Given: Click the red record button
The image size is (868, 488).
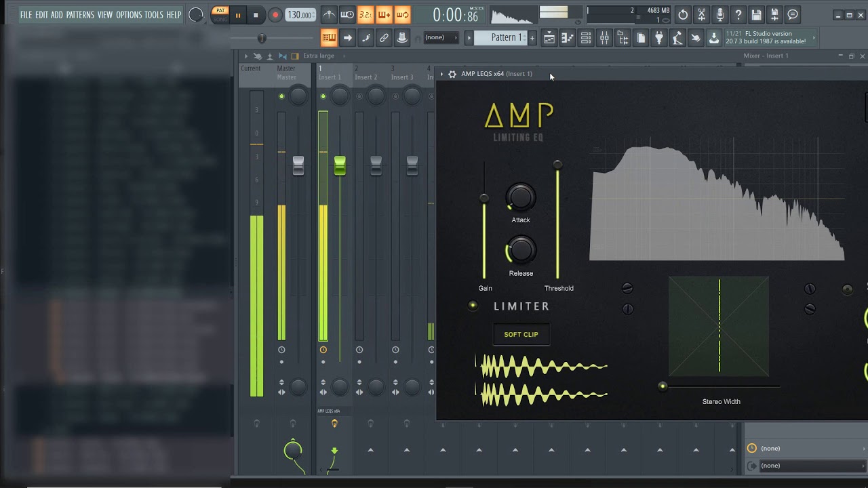Looking at the screenshot, I should (275, 15).
